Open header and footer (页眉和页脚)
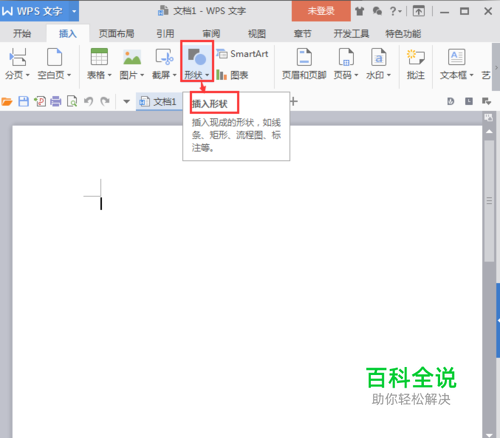This screenshot has height=438, width=500. 304,64
